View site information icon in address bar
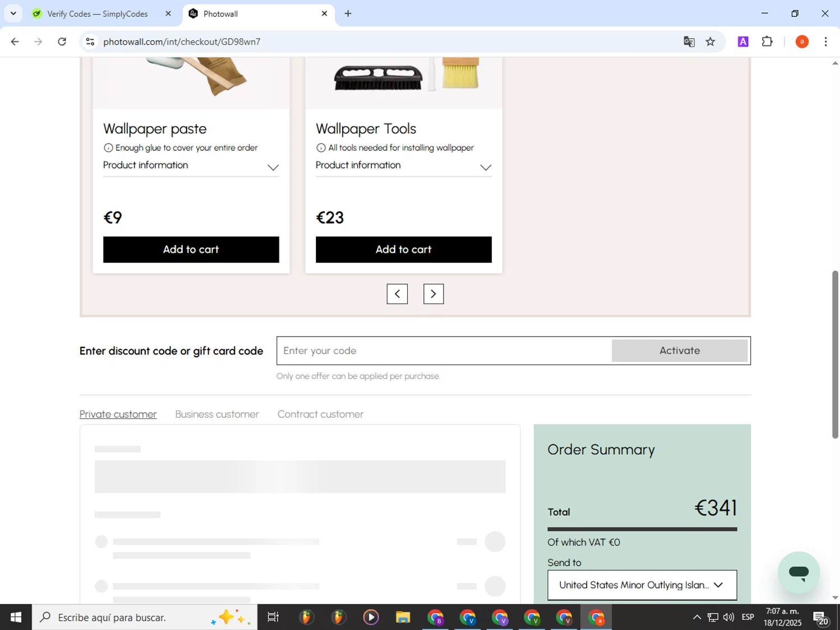The image size is (840, 630). click(x=90, y=41)
